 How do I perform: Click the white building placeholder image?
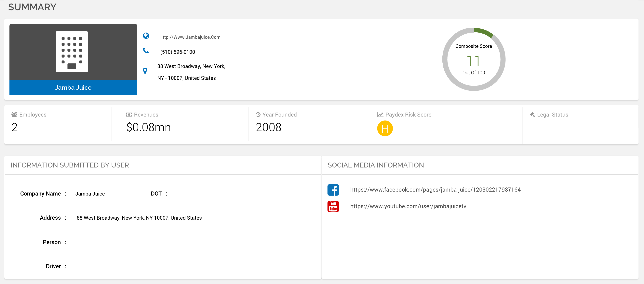click(x=72, y=52)
